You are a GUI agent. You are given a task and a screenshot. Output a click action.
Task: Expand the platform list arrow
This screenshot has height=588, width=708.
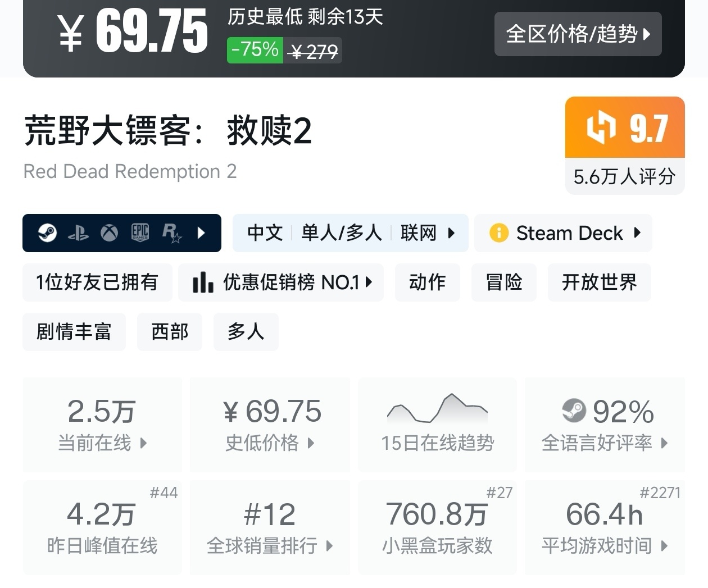pyautogui.click(x=201, y=233)
